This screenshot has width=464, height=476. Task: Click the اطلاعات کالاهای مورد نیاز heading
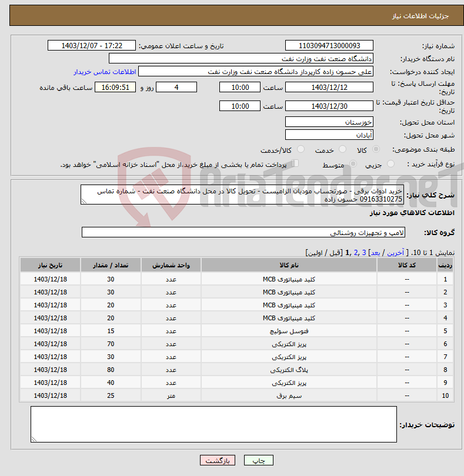click(x=412, y=213)
